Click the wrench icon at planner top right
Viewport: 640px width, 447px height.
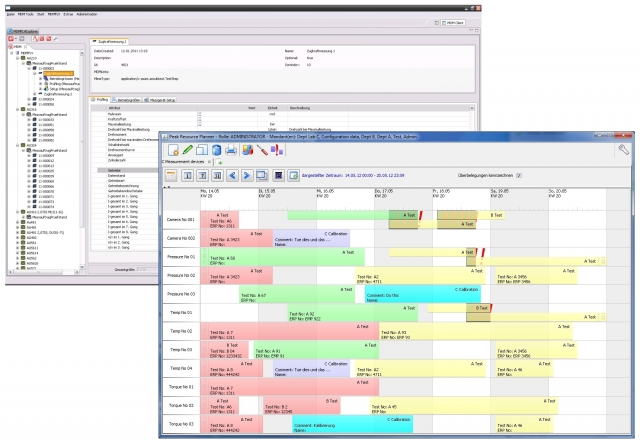coord(623,150)
